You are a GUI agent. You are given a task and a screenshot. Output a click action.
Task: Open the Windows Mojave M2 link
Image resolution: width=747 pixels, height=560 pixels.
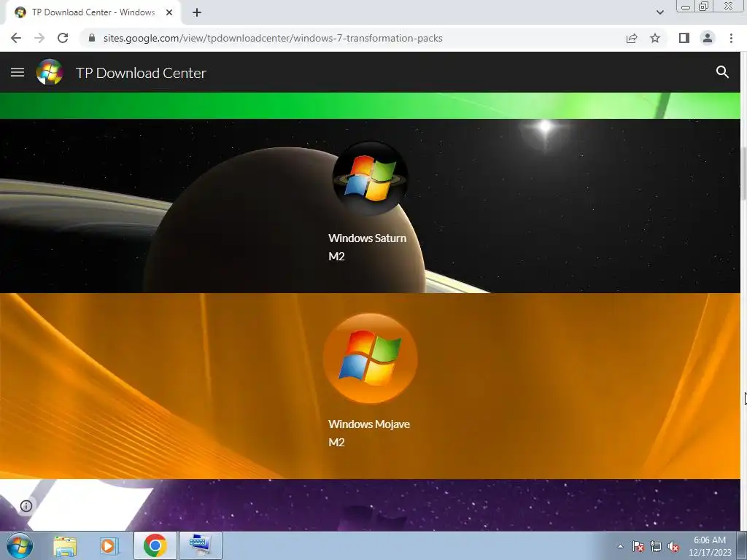368,433
